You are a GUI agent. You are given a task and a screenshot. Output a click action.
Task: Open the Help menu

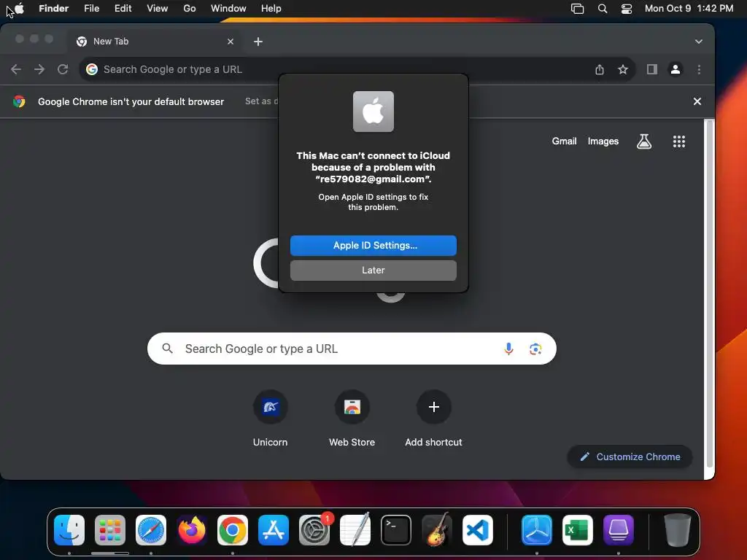click(x=271, y=8)
